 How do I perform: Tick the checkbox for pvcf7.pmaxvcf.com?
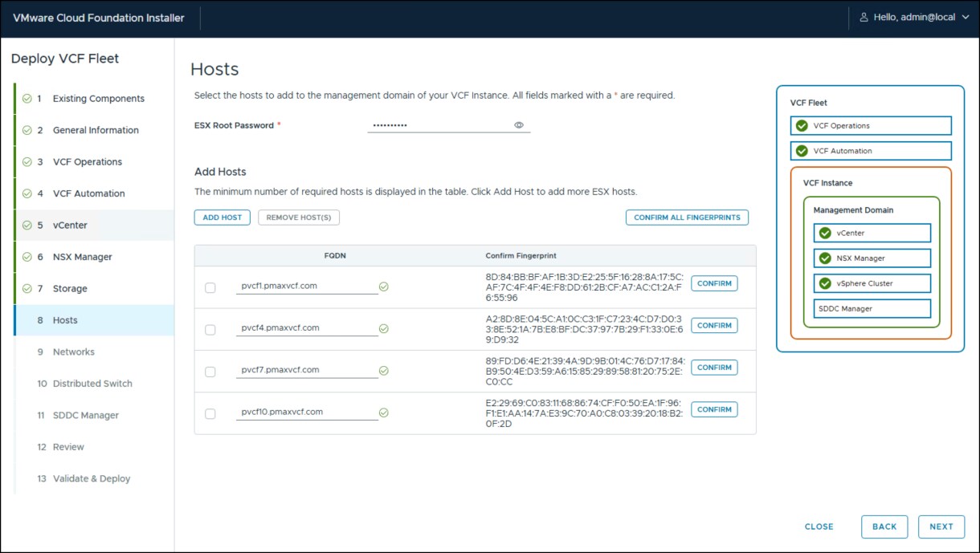tap(210, 372)
